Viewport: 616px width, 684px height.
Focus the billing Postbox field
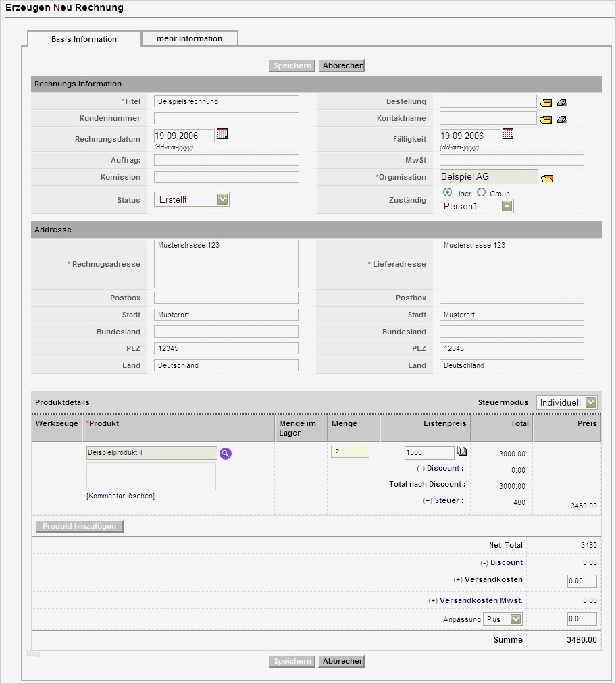point(226,298)
